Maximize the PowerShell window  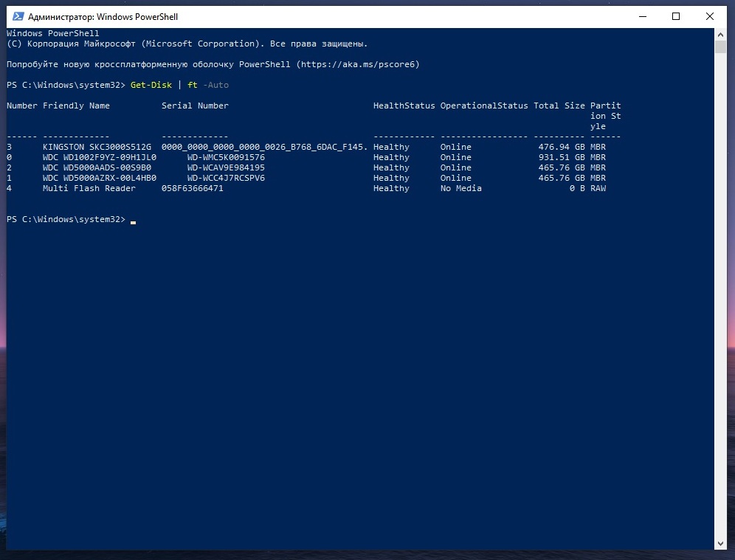click(x=675, y=16)
